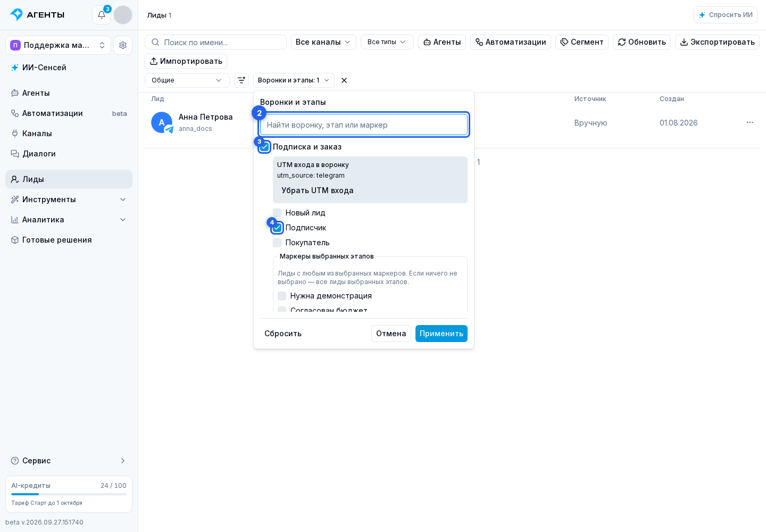Focus the Поиск по имени field
The height and width of the screenshot is (532, 766).
point(215,42)
